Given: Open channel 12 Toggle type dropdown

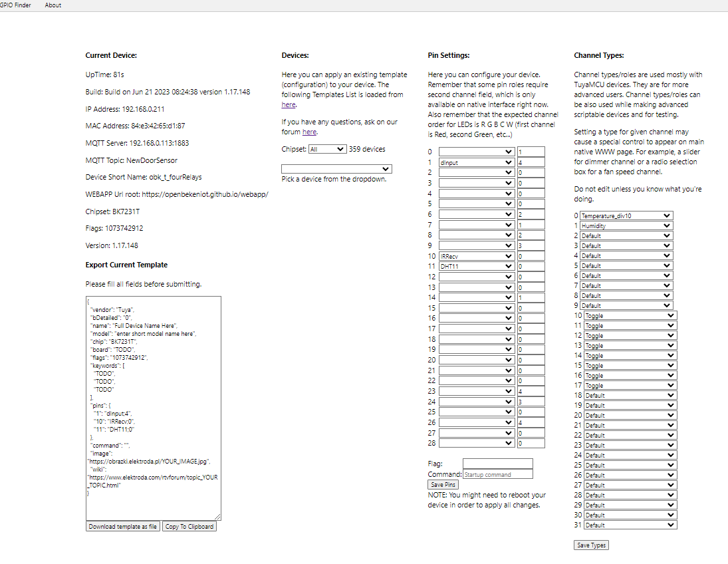Looking at the screenshot, I should (630, 335).
